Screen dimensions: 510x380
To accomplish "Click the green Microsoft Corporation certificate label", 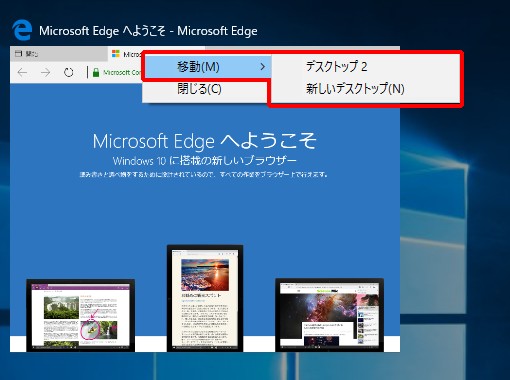I will (122, 72).
